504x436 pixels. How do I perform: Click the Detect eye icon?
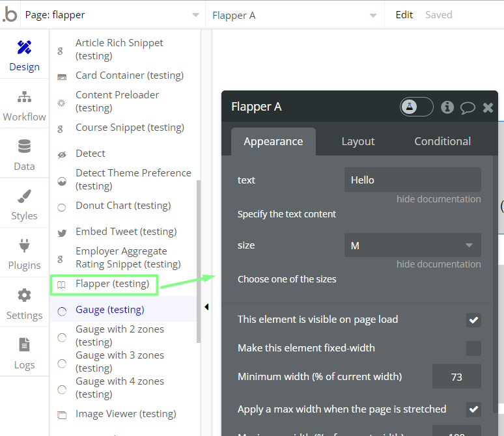62,155
